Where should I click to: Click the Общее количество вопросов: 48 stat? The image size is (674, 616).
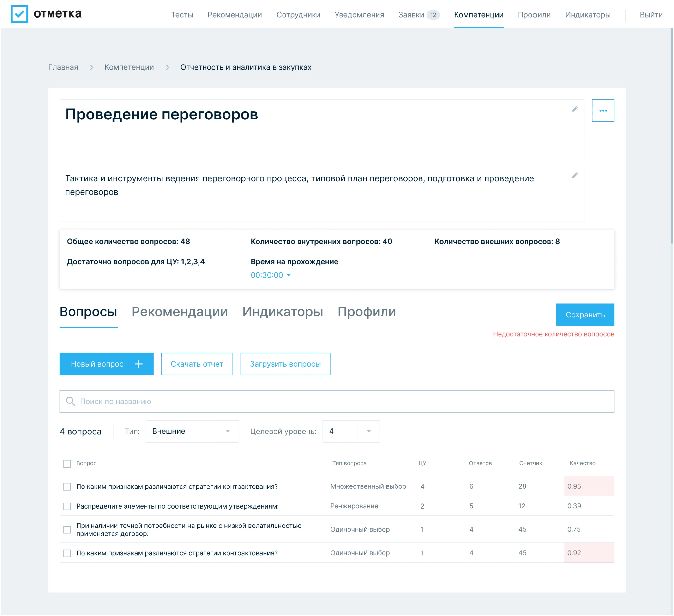coord(128,242)
